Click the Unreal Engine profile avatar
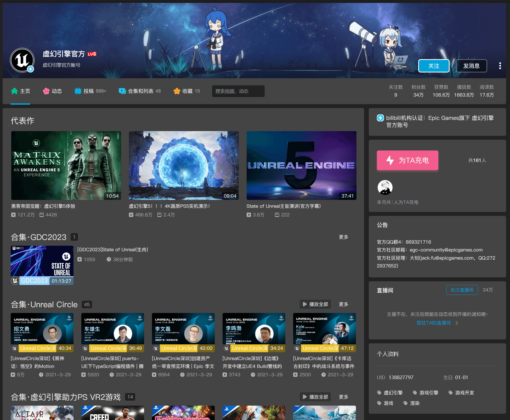This screenshot has width=510, height=420. point(22,60)
